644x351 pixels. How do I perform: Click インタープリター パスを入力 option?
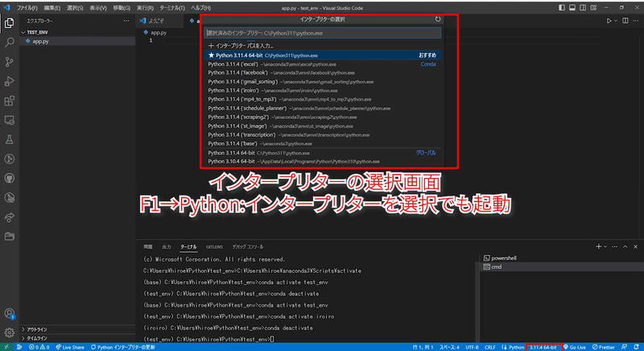tap(323, 46)
